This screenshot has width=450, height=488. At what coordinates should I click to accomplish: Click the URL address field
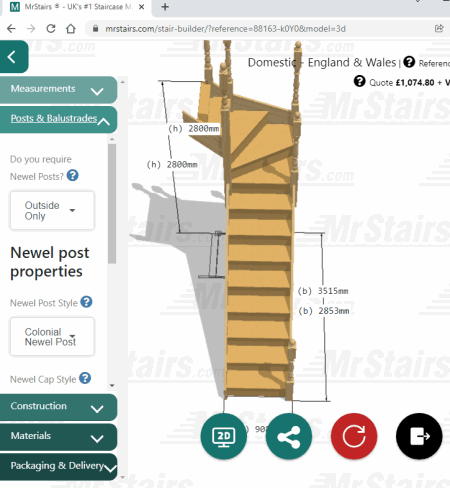click(225, 29)
